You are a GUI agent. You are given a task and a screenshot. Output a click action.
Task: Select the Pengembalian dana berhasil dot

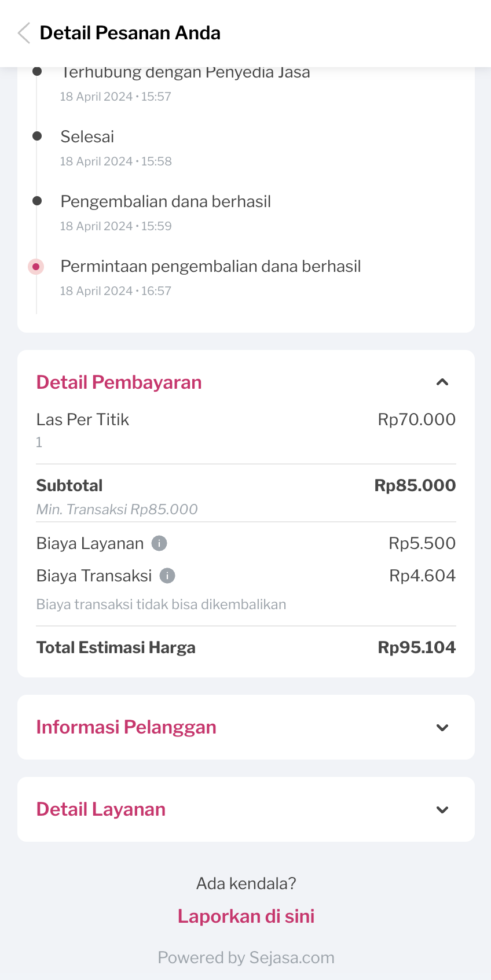[37, 201]
